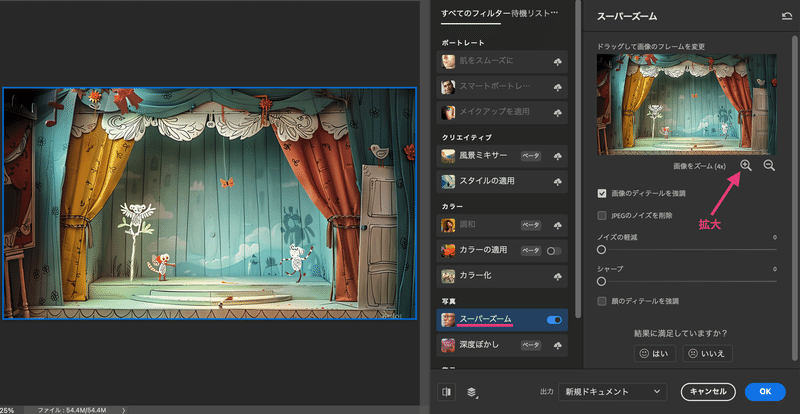Click the ファイル：54.4M/54.4M status text
The height and width of the screenshot is (414, 800).
coord(71,410)
